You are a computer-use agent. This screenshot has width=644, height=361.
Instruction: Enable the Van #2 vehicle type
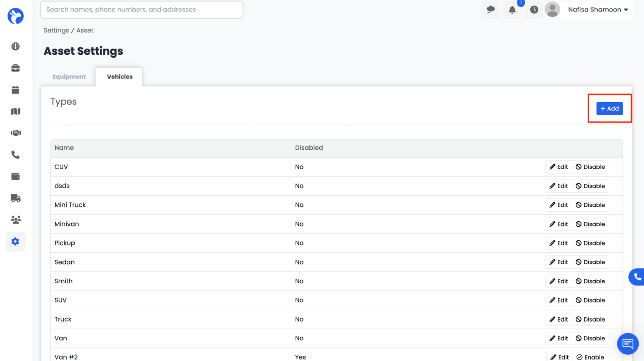point(590,357)
